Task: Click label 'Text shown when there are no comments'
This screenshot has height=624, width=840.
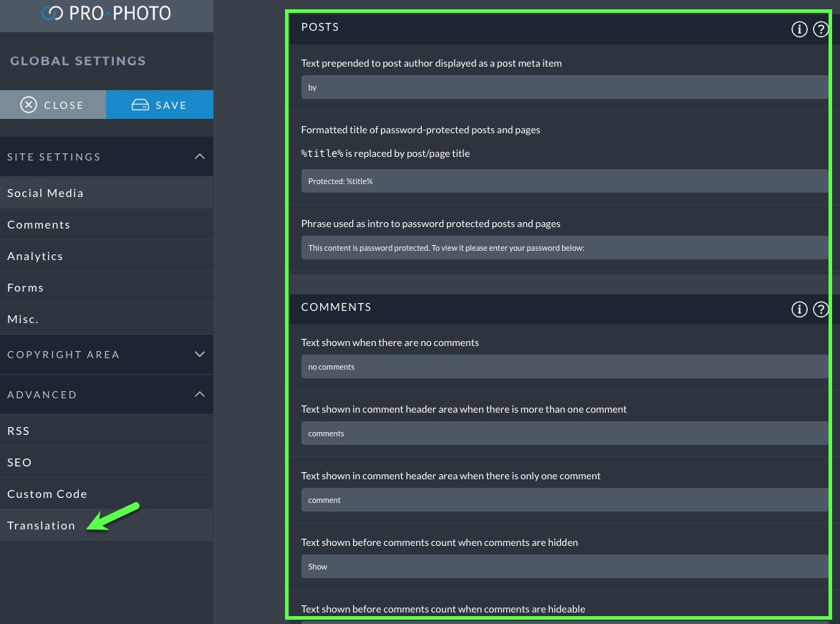Action: pyautogui.click(x=390, y=342)
